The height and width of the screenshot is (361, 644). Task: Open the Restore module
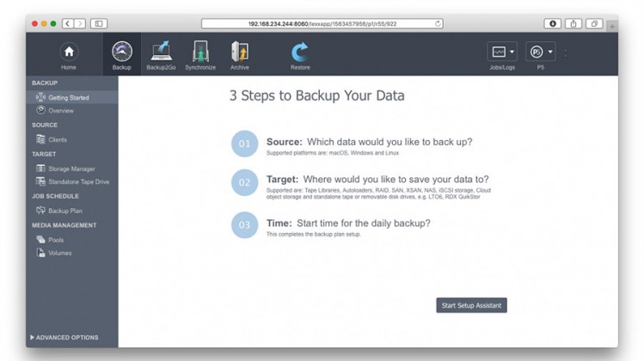click(300, 56)
